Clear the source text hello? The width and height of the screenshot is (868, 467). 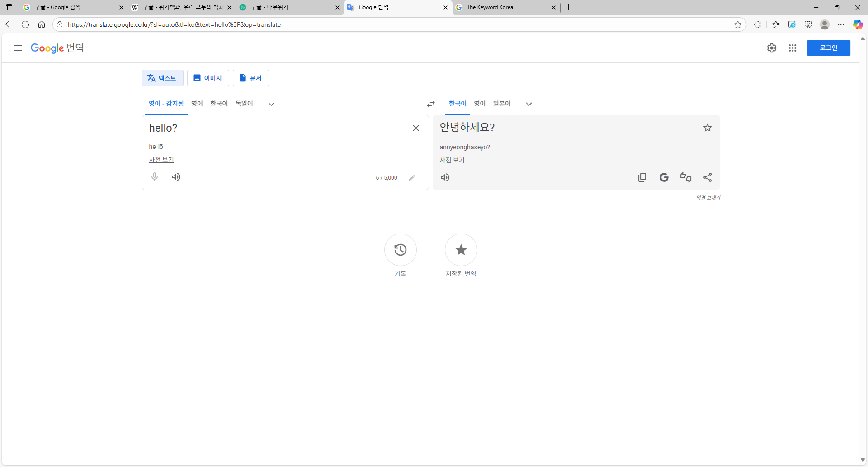[x=416, y=128]
